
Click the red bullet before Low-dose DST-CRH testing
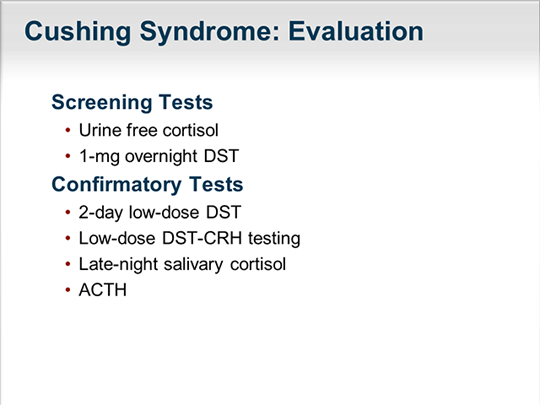(68, 238)
